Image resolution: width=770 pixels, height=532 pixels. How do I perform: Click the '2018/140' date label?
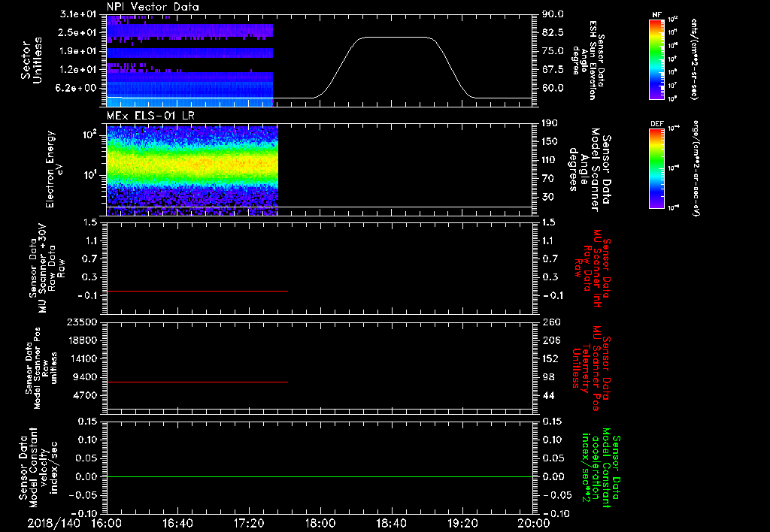(53, 523)
